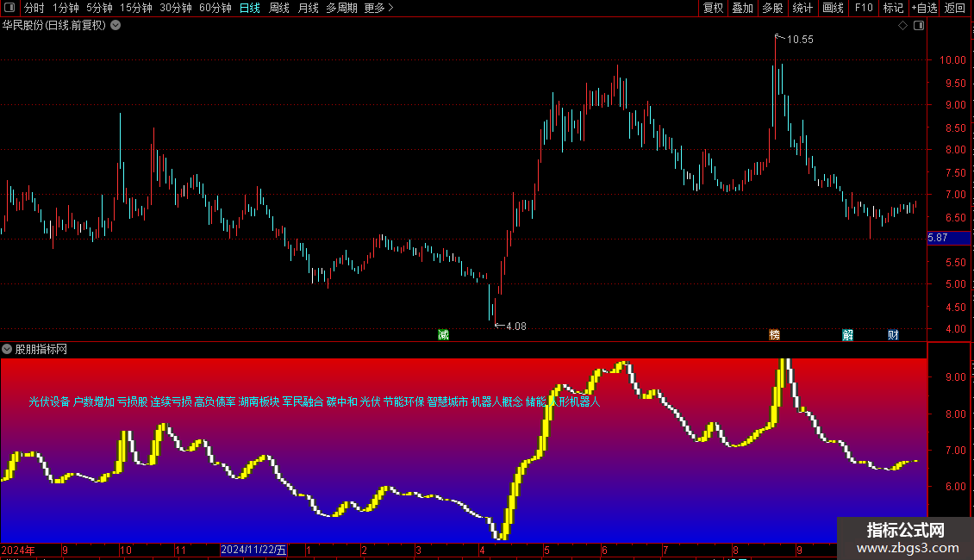Click the 户数增加 tag
The width and height of the screenshot is (974, 560).
pyautogui.click(x=94, y=401)
